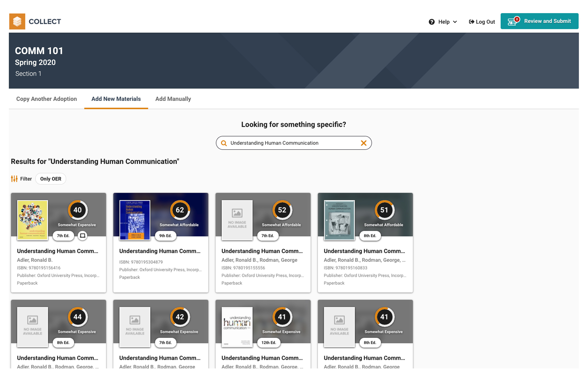Select 'ISBN: 9780195304879' text
The height and width of the screenshot is (377, 588).
[141, 262]
